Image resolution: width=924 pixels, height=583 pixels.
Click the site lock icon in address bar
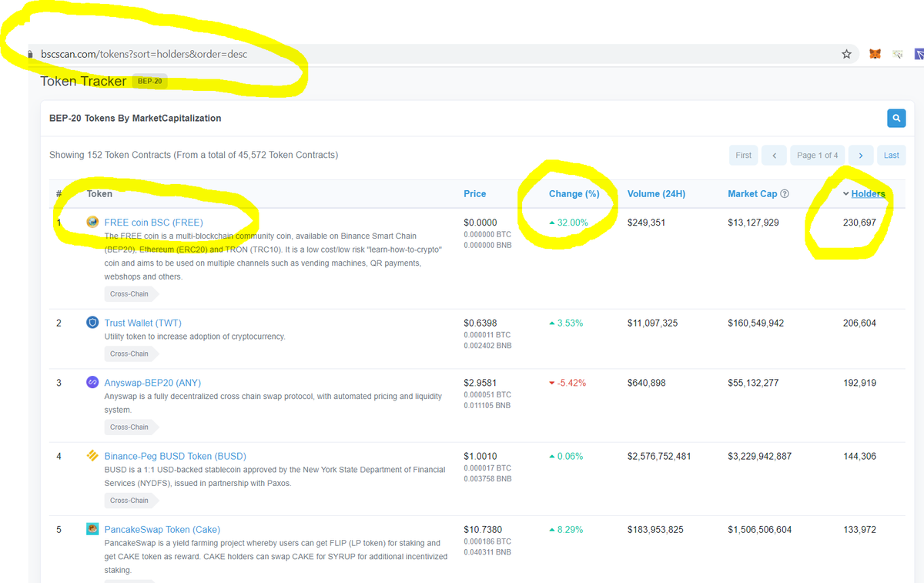point(29,55)
